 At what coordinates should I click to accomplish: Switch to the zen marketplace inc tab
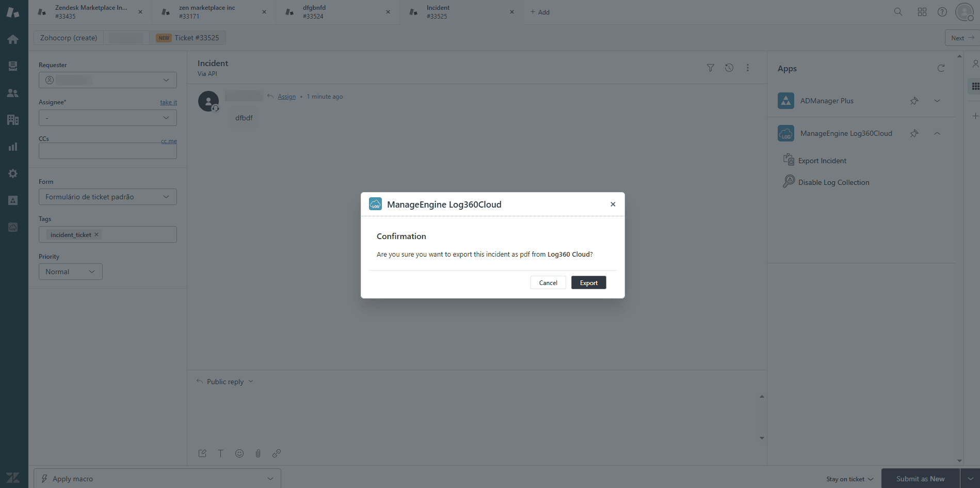tap(206, 11)
